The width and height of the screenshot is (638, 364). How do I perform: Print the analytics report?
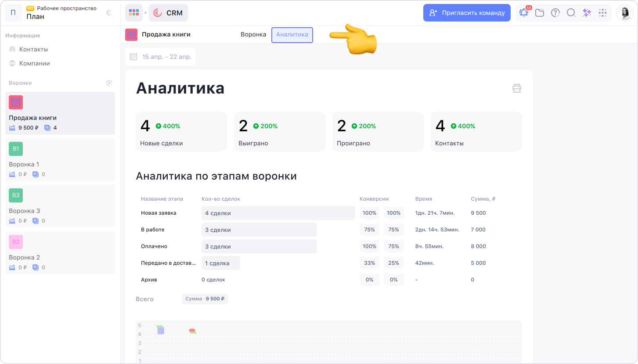point(517,88)
